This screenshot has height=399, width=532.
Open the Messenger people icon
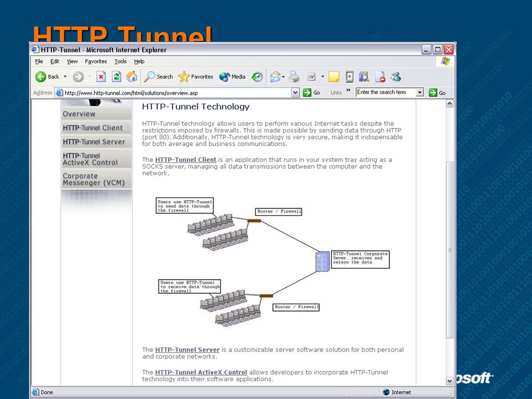(x=396, y=77)
